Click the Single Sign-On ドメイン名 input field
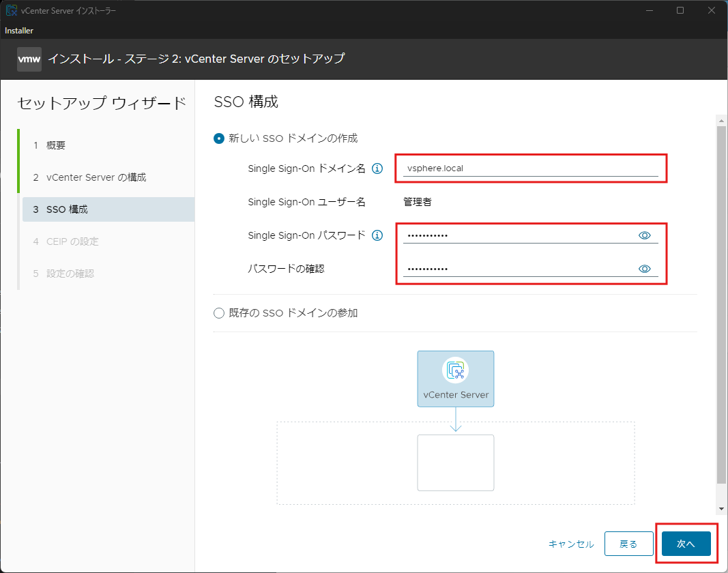 [x=530, y=168]
